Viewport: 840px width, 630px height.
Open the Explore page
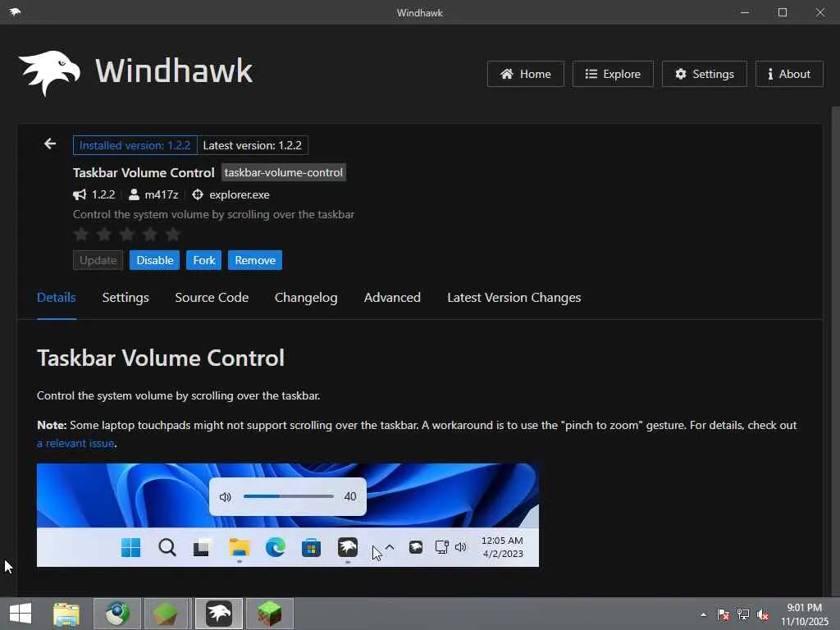(x=612, y=74)
